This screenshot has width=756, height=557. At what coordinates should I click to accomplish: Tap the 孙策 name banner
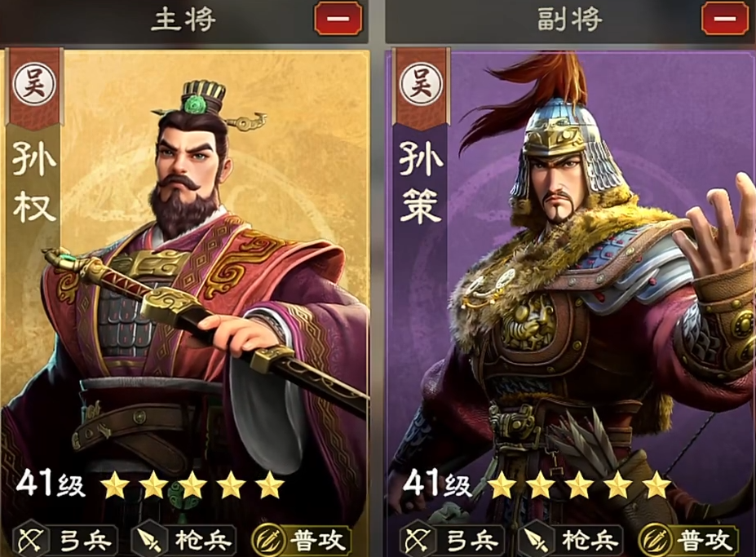coord(421,182)
